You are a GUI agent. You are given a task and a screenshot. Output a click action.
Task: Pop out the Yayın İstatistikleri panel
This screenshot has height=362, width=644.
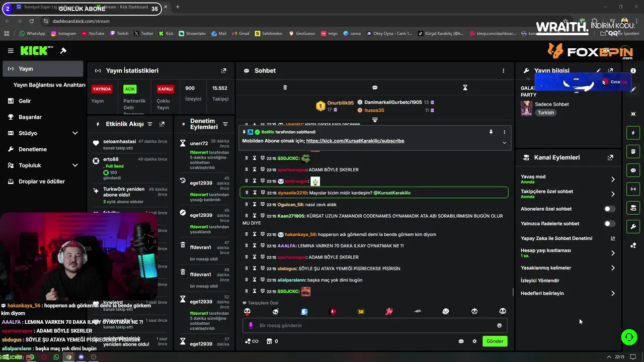[x=224, y=71]
